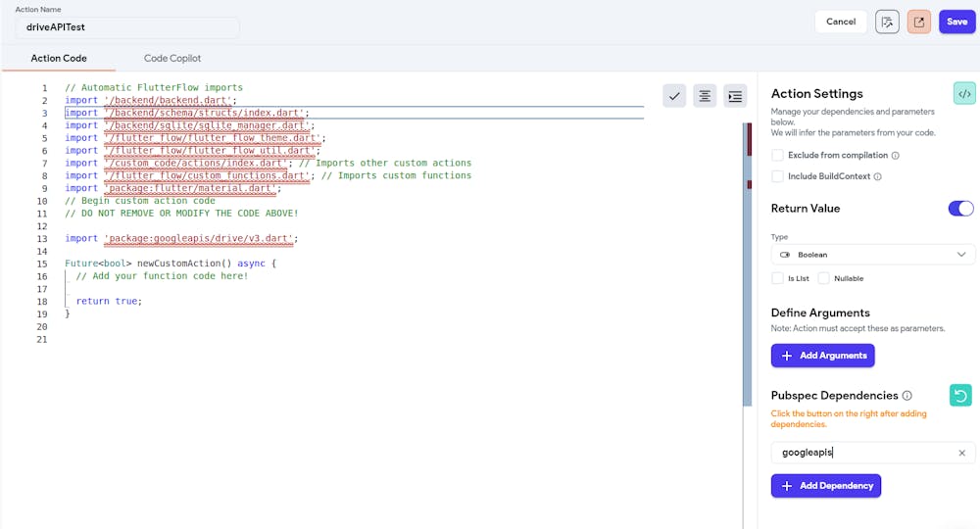This screenshot has width=980, height=529.
Task: Click the compile code icon beside Cancel
Action: (887, 22)
